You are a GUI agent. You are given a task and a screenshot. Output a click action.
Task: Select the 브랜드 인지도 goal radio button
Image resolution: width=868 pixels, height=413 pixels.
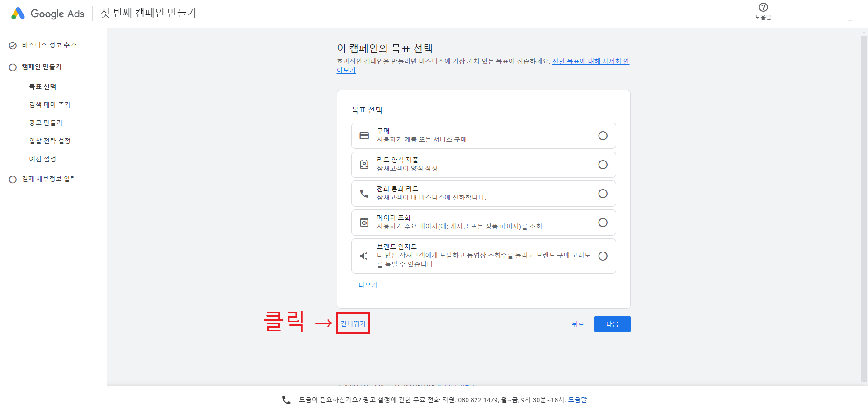[x=603, y=256]
